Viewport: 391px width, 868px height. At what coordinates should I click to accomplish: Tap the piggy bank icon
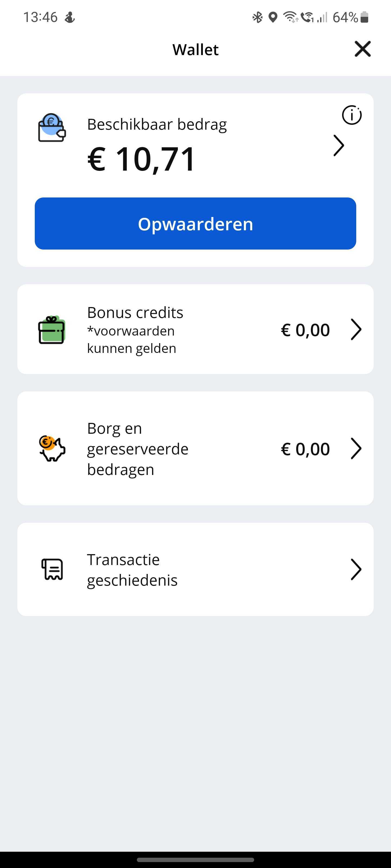pos(52,448)
